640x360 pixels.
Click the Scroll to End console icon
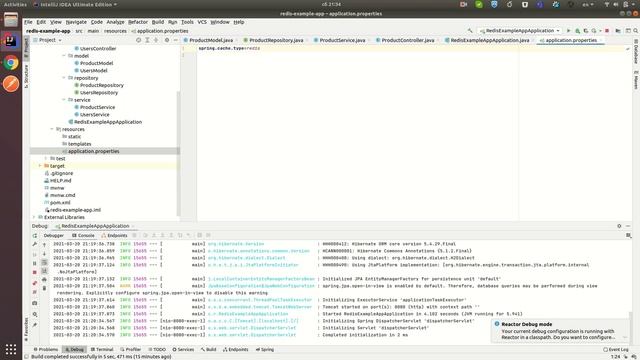(x=44, y=271)
